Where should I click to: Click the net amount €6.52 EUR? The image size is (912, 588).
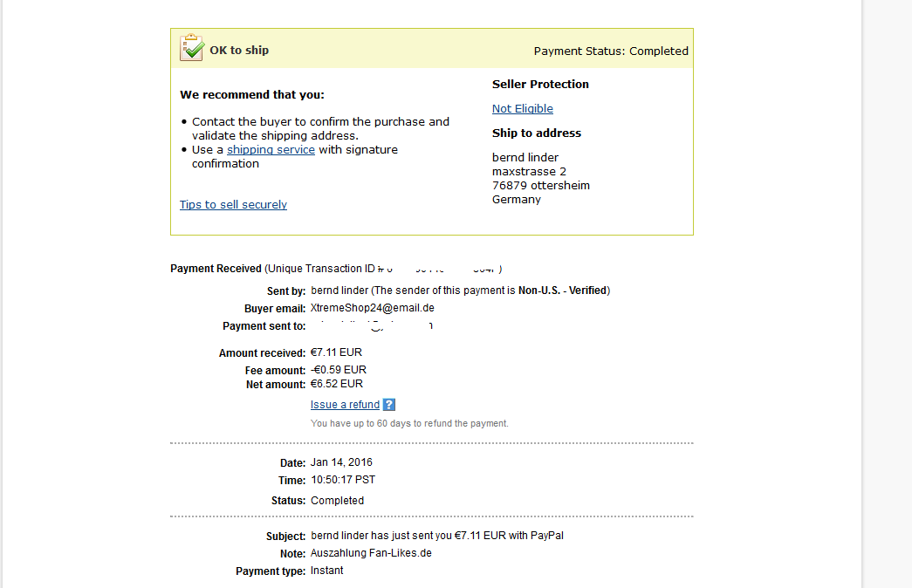point(336,384)
